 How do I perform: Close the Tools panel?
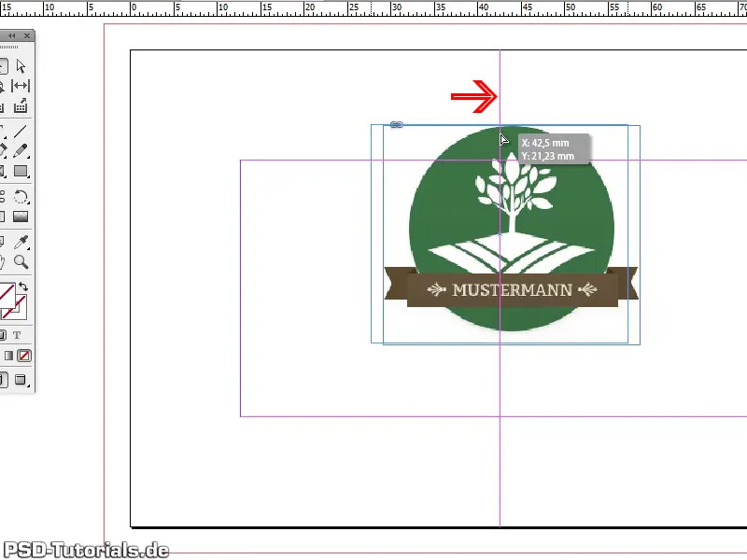27,35
